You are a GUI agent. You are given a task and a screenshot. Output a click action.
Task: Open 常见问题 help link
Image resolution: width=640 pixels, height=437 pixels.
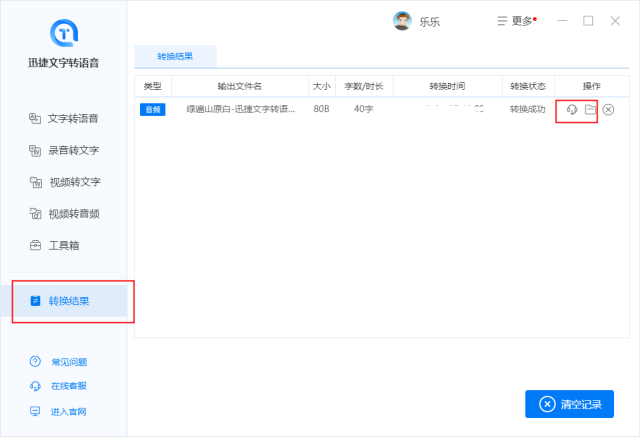68,362
